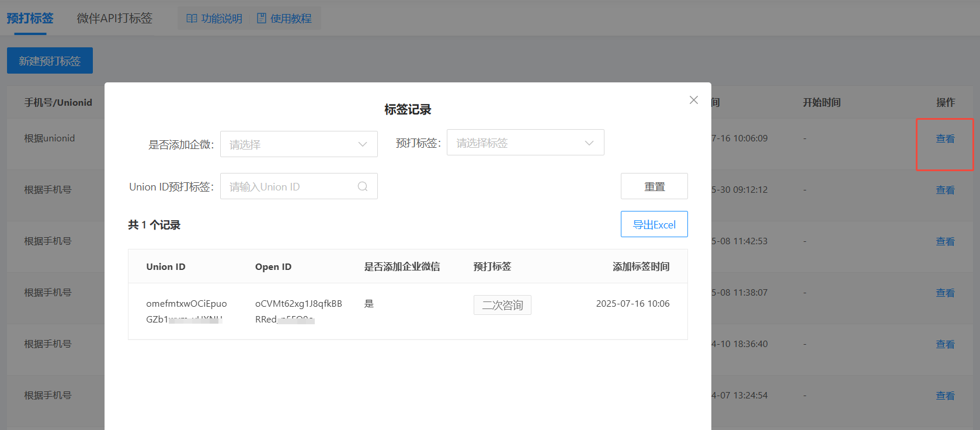980x430 pixels.
Task: Click Open ID value oCVMt62xg1J8qfkBB
Action: point(298,303)
